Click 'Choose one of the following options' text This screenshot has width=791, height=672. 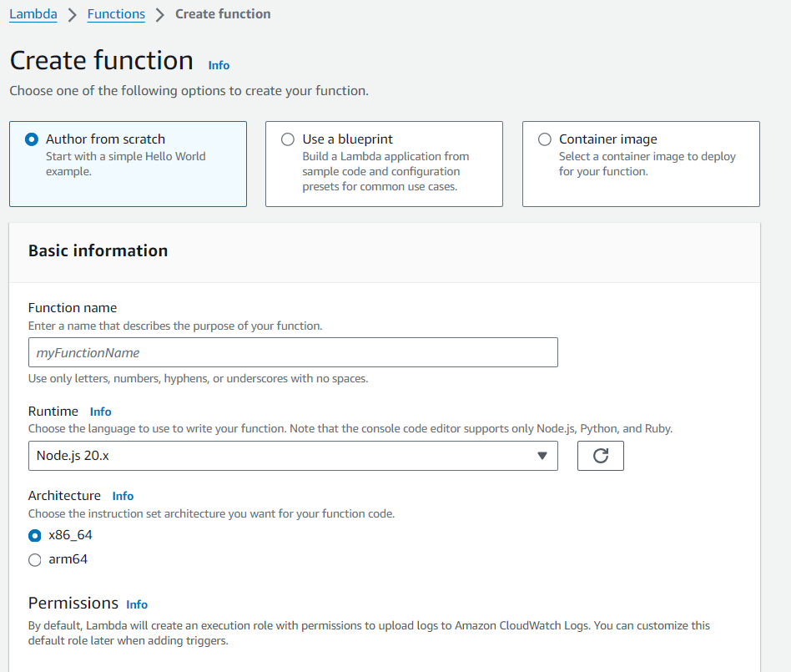click(189, 91)
